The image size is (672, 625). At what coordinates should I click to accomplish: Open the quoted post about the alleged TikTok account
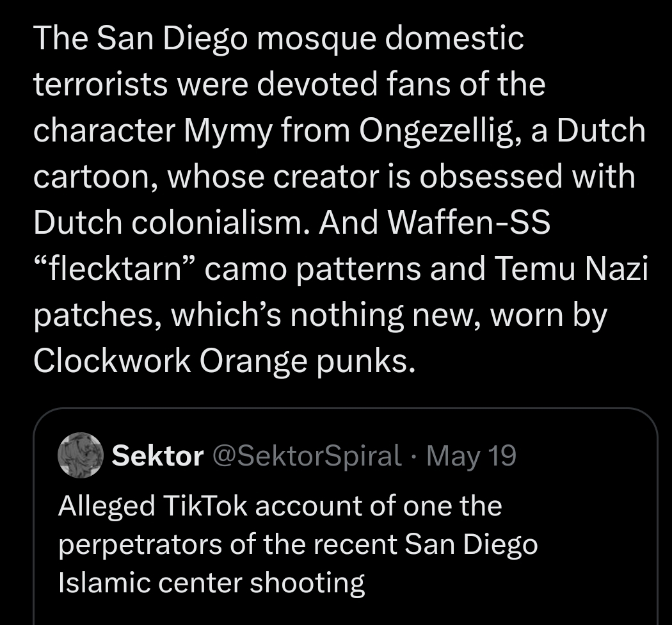(346, 517)
